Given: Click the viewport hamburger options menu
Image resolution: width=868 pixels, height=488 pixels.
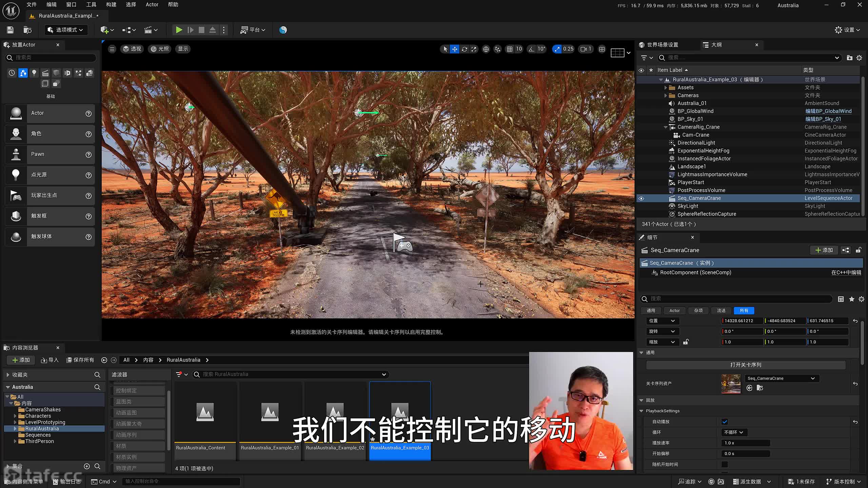Looking at the screenshot, I should pos(112,49).
